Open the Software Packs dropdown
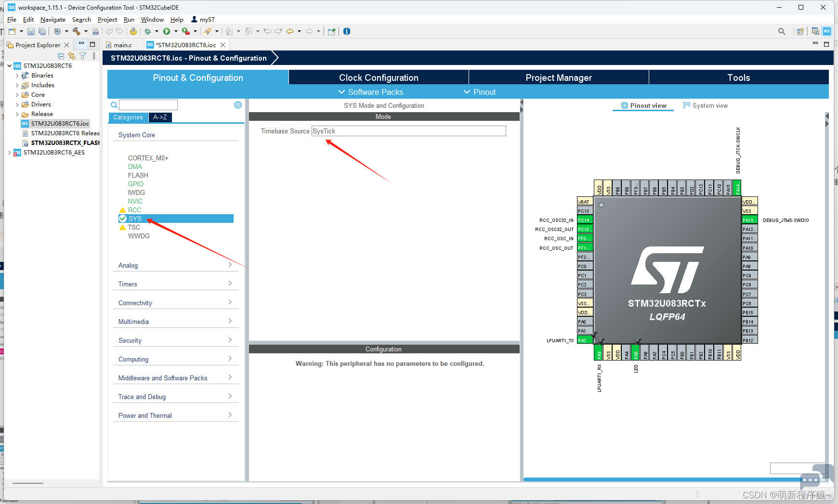The height and width of the screenshot is (504, 838). pyautogui.click(x=370, y=92)
